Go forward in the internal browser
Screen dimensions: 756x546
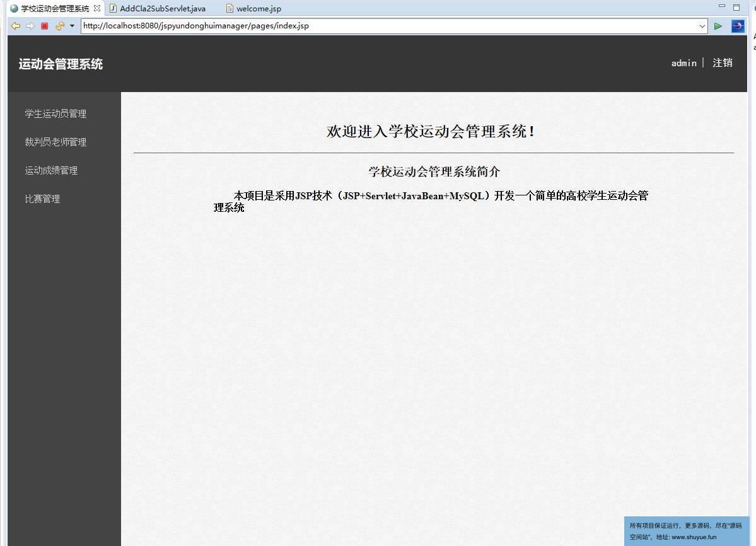tap(30, 26)
